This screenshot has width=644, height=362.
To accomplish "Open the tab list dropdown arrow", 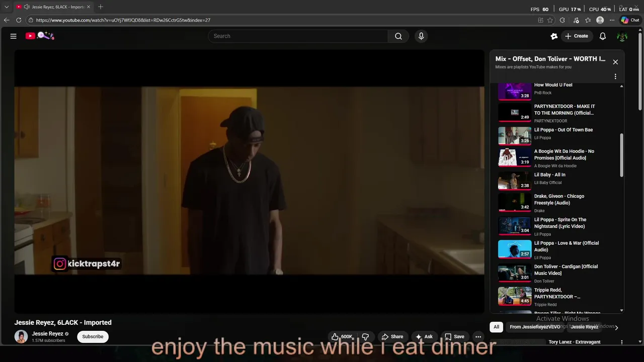I will pyautogui.click(x=7, y=7).
